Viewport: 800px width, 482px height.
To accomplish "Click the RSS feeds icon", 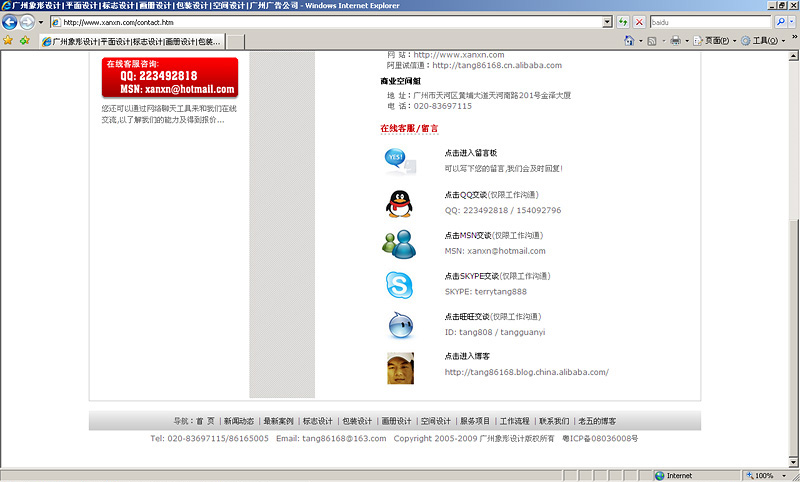I will pos(652,41).
